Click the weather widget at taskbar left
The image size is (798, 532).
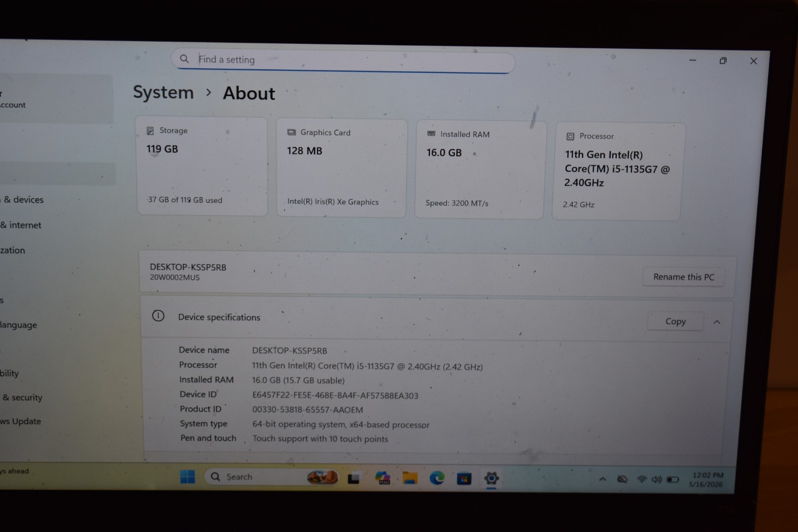(x=15, y=471)
